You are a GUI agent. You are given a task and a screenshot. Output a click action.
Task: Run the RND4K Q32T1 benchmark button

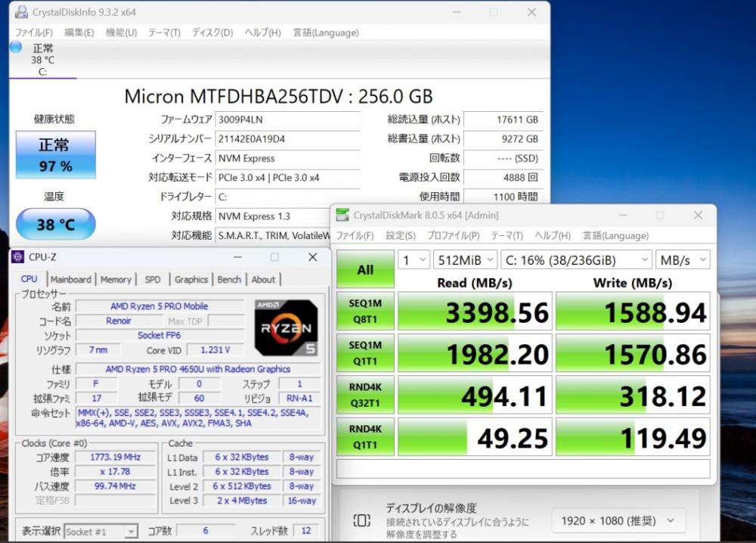click(x=365, y=395)
